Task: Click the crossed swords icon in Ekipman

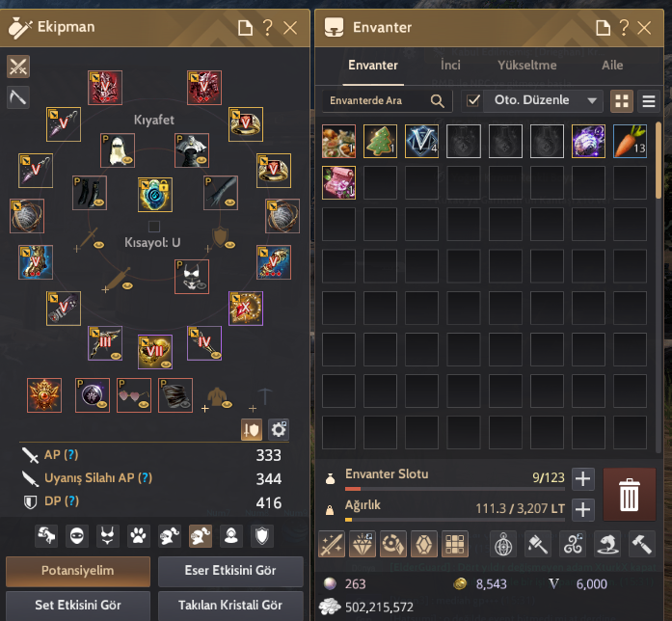Action: [18, 67]
